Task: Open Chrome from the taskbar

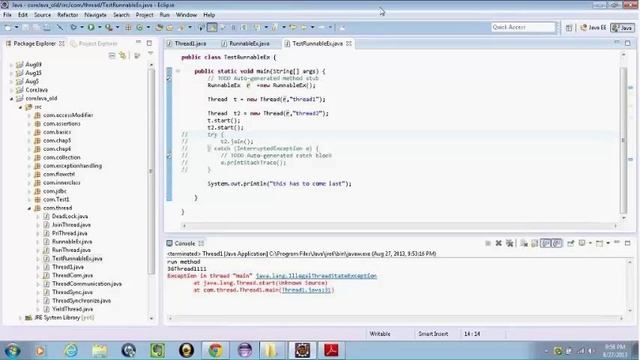Action: (215, 350)
